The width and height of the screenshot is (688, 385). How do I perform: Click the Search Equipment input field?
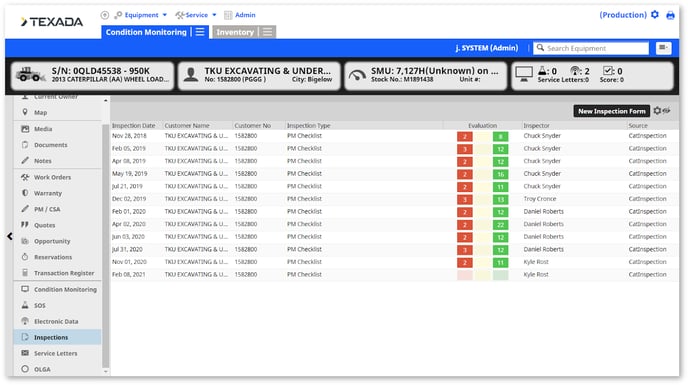point(591,48)
